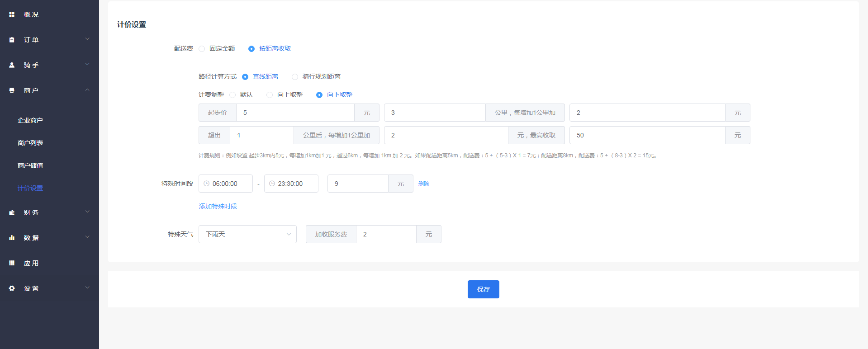Click special period fee input with 9
The height and width of the screenshot is (349, 868).
[x=358, y=184]
